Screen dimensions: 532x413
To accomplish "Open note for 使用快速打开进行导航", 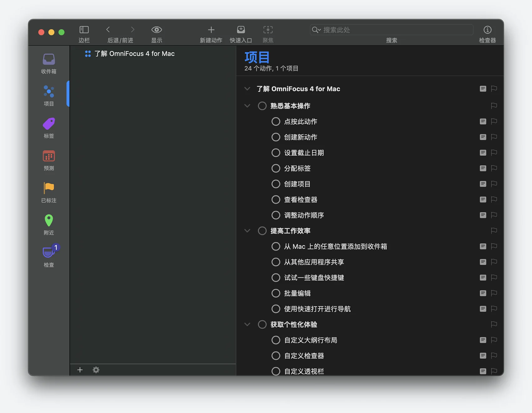I will click(x=483, y=309).
